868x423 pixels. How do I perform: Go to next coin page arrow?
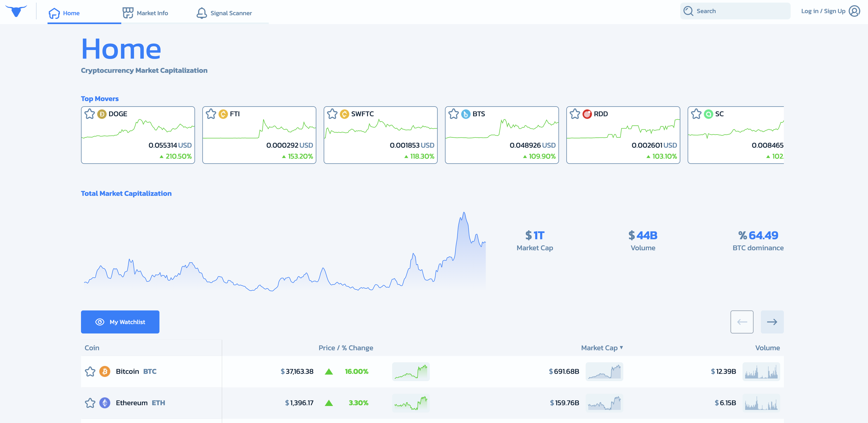tap(772, 322)
